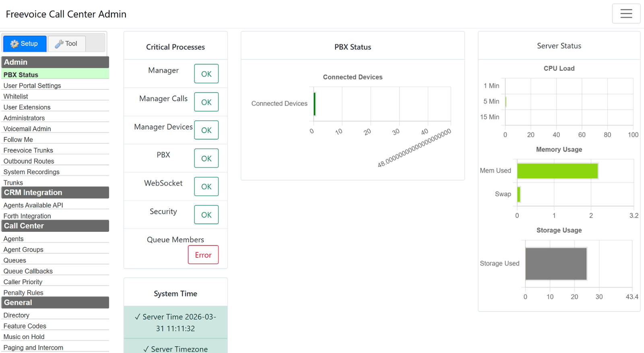
Task: Select PBX Status in the sidebar
Action: pyautogui.click(x=21, y=75)
